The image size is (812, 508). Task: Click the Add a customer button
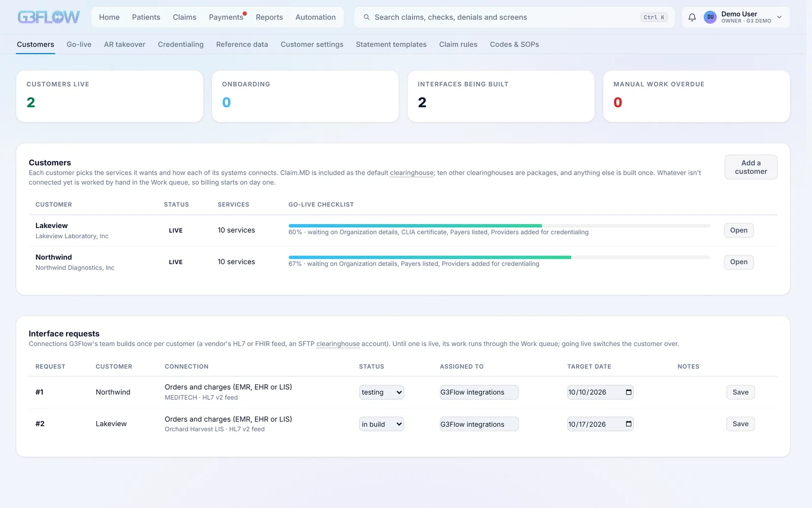[x=751, y=167]
